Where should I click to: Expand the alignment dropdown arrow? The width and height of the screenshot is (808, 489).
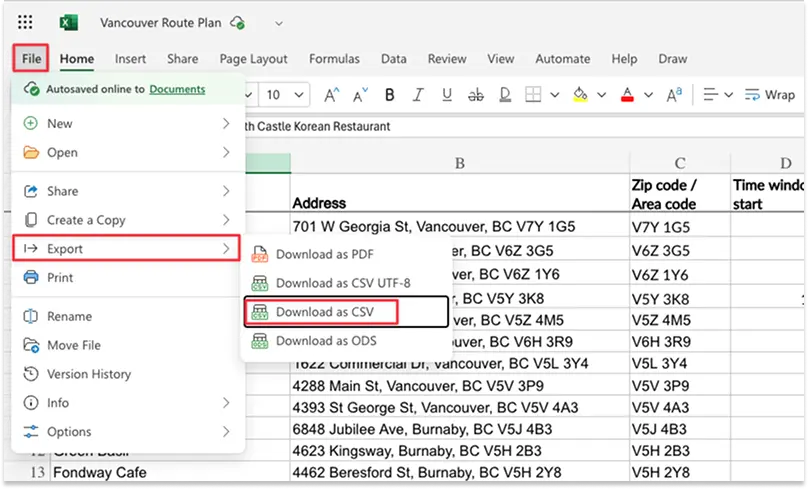tap(728, 95)
